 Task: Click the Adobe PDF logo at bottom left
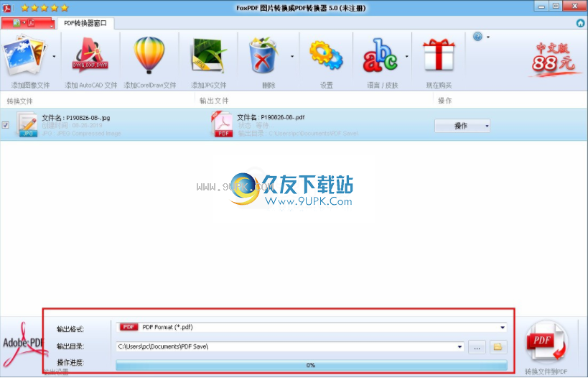coord(24,345)
